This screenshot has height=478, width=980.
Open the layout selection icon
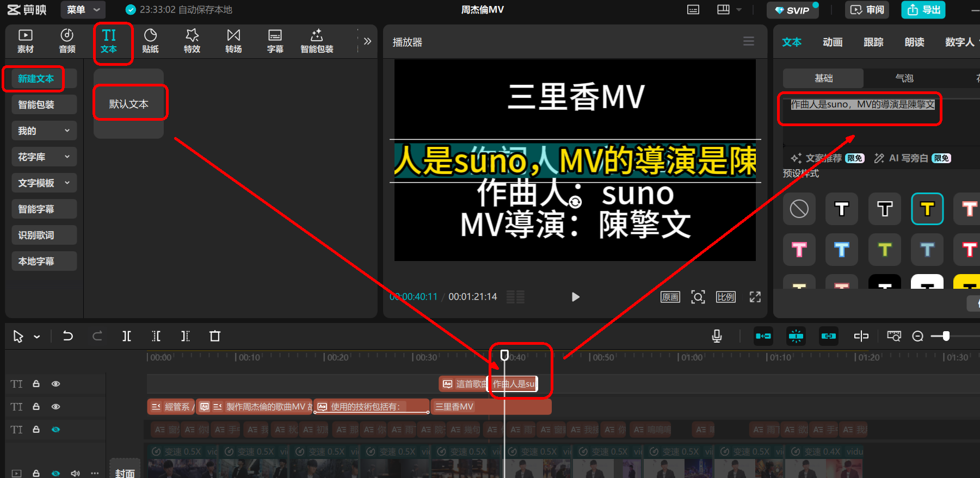(x=723, y=10)
